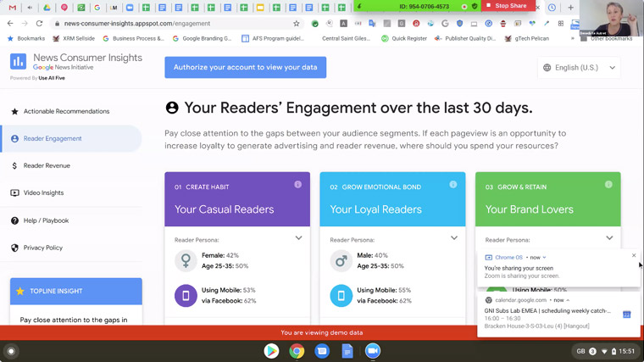Viewport: 644px width, 362px height.
Task: Click the 'You are viewing demo data' banner
Action: (322, 333)
